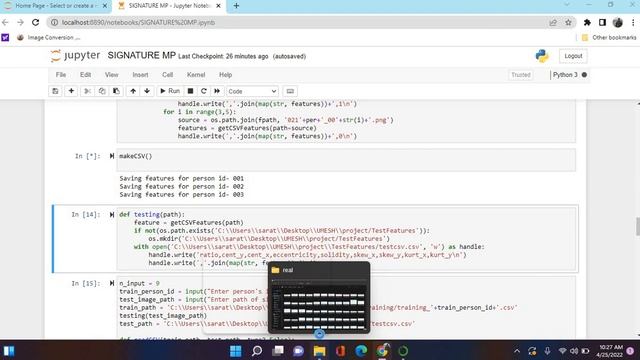Open Google Chrome from taskbar
The height and width of the screenshot is (360, 640).
[382, 351]
